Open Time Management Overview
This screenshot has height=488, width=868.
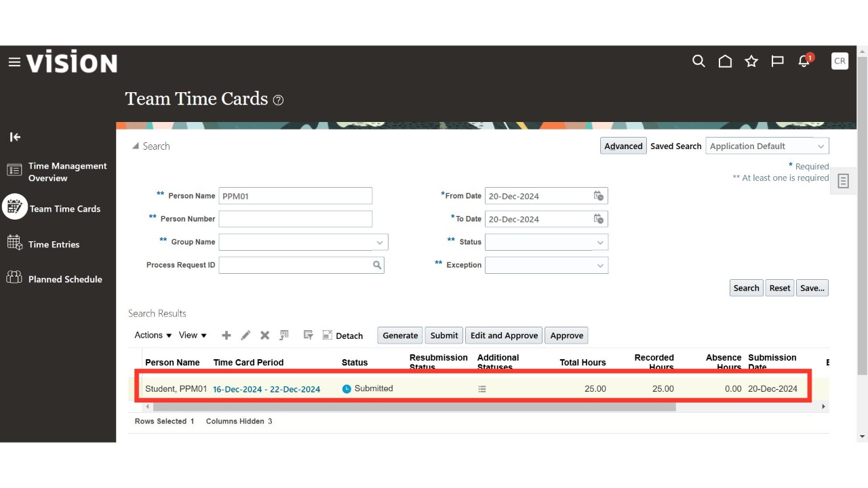pyautogui.click(x=58, y=171)
